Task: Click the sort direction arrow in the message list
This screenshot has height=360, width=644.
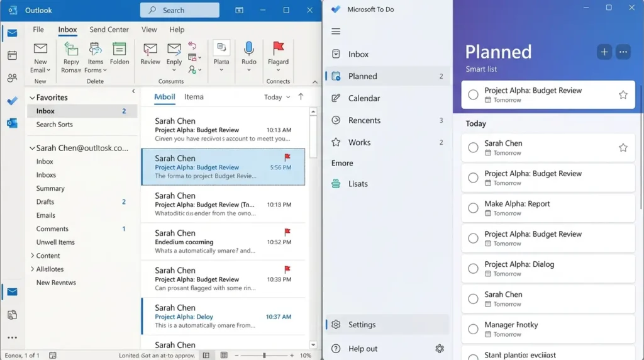Action: [x=301, y=96]
